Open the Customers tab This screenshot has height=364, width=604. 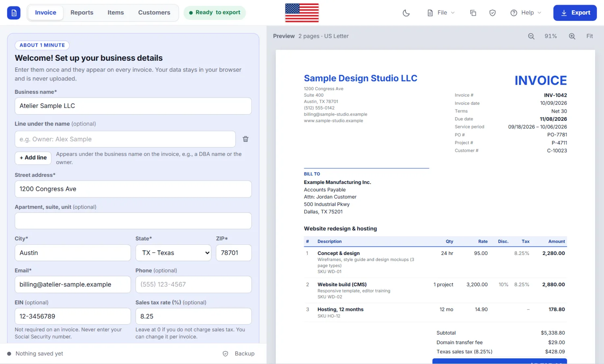coord(154,13)
